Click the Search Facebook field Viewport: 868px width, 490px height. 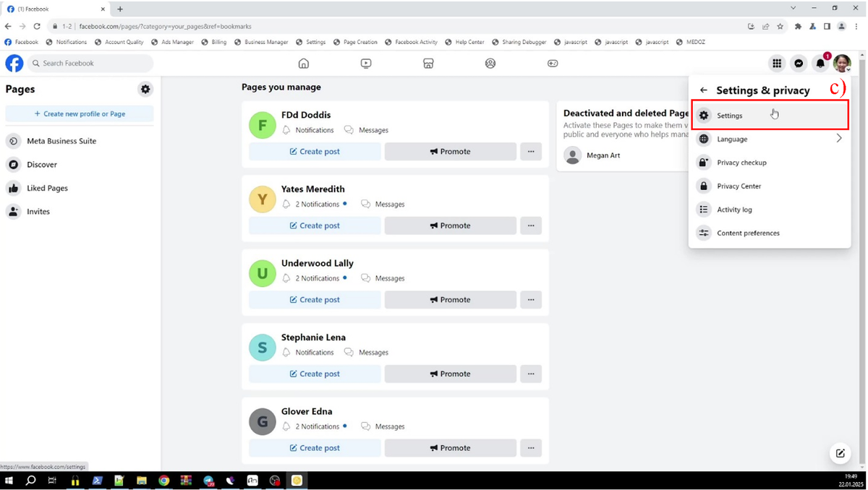click(90, 63)
